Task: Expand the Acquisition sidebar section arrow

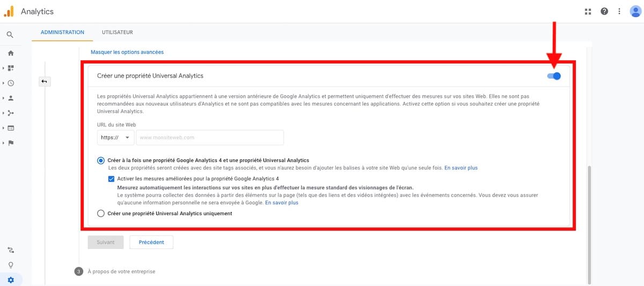Action: click(4, 113)
